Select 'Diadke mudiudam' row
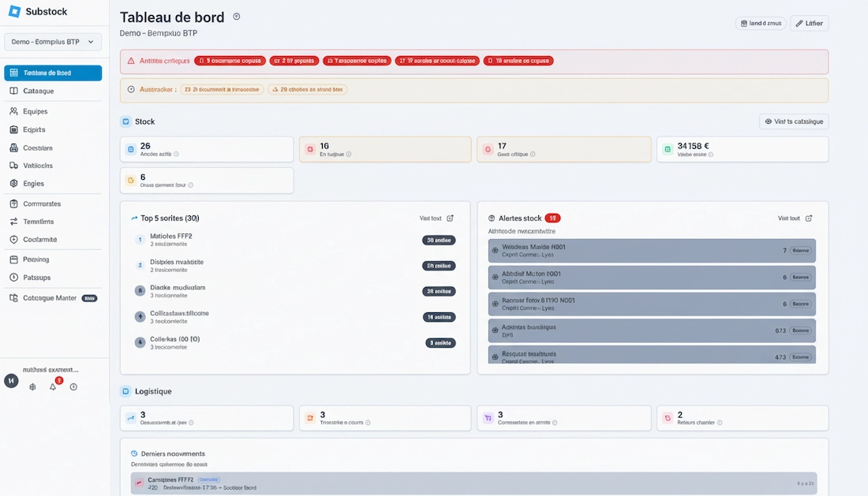Viewport: 868px width, 496px height. click(295, 292)
